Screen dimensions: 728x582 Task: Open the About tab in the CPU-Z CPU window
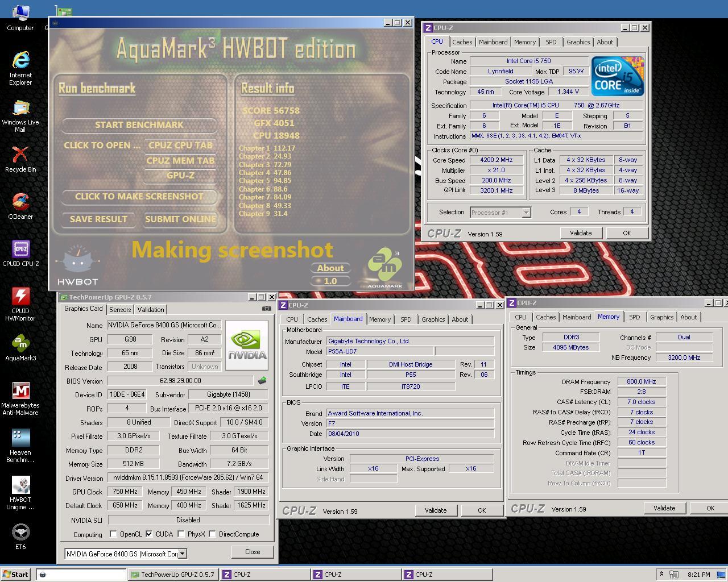point(605,42)
